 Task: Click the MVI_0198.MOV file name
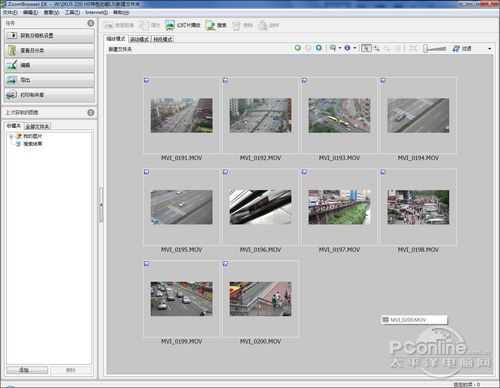pos(418,250)
